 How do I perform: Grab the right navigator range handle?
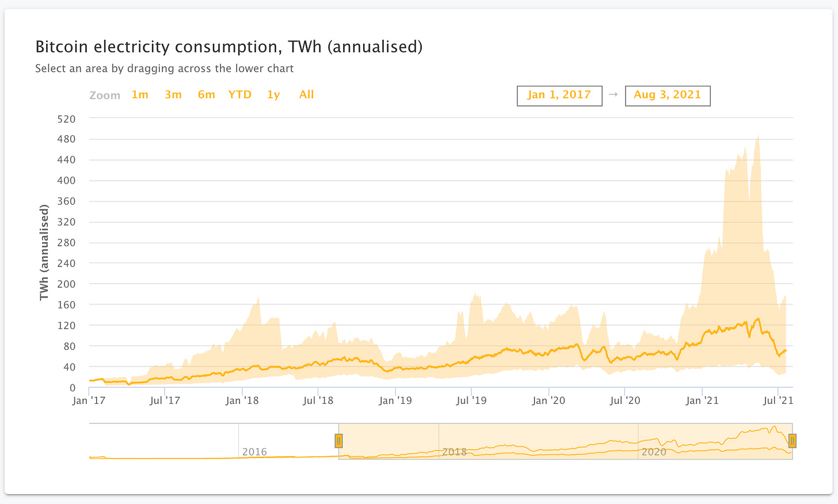point(793,441)
